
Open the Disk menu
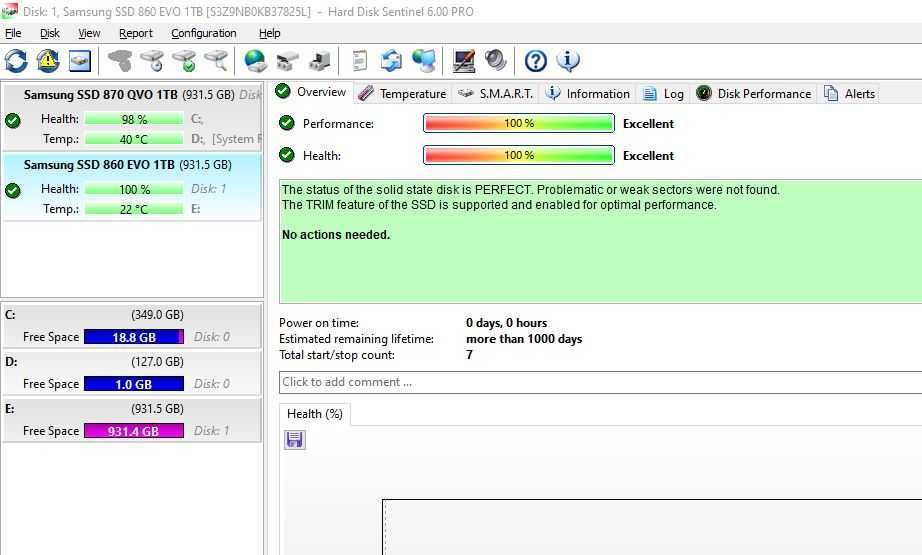tap(49, 34)
